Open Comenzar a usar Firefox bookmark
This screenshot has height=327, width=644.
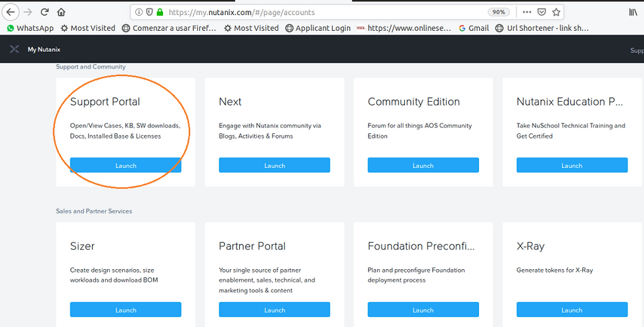170,28
